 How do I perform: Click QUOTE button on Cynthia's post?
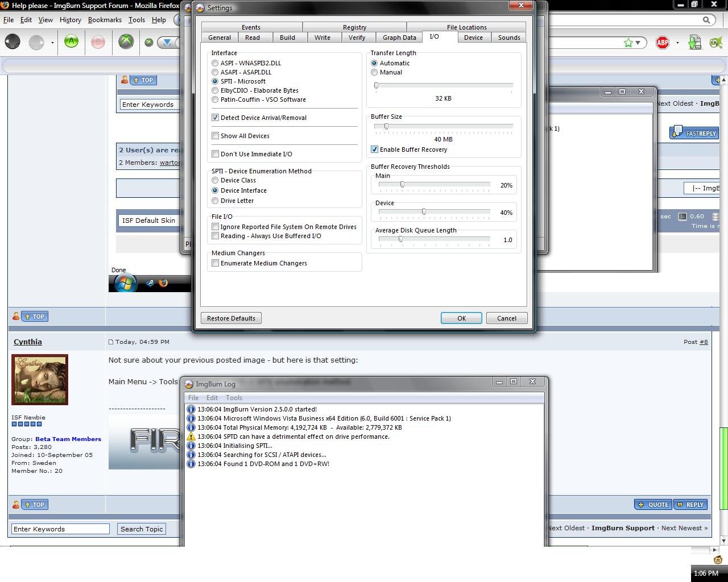pyautogui.click(x=653, y=505)
